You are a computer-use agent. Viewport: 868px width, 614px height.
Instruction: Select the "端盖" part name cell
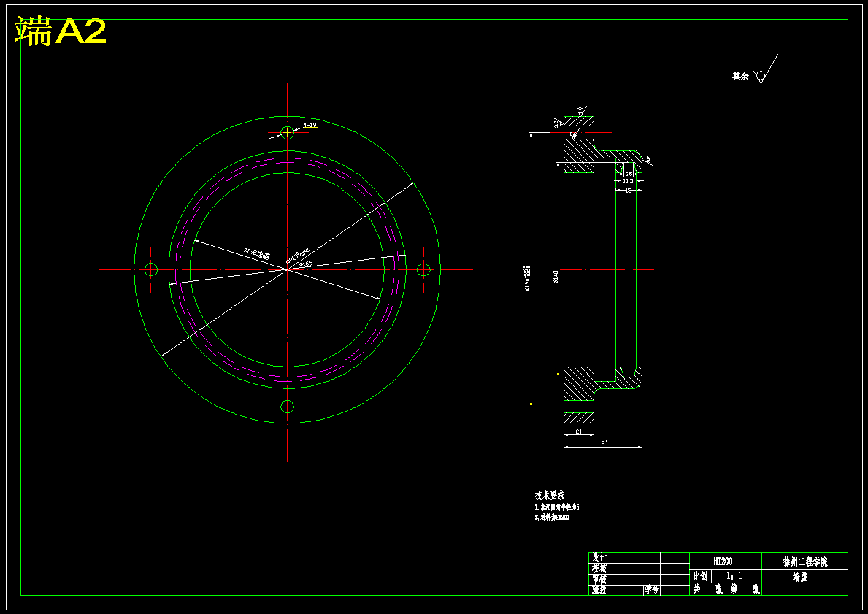(x=805, y=576)
